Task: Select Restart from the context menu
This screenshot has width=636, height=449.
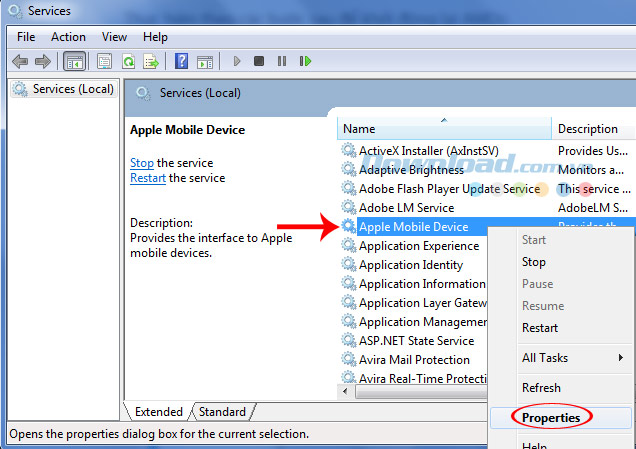Action: click(x=540, y=328)
